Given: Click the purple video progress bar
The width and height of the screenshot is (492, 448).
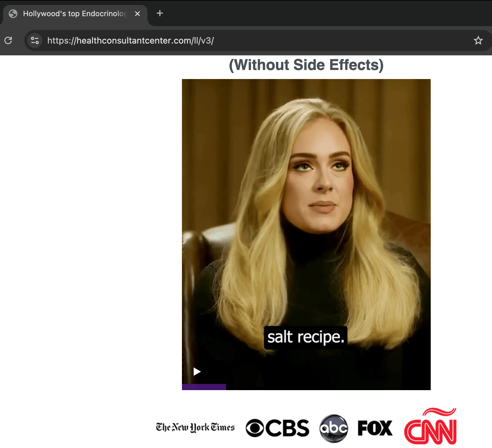Looking at the screenshot, I should (x=204, y=387).
